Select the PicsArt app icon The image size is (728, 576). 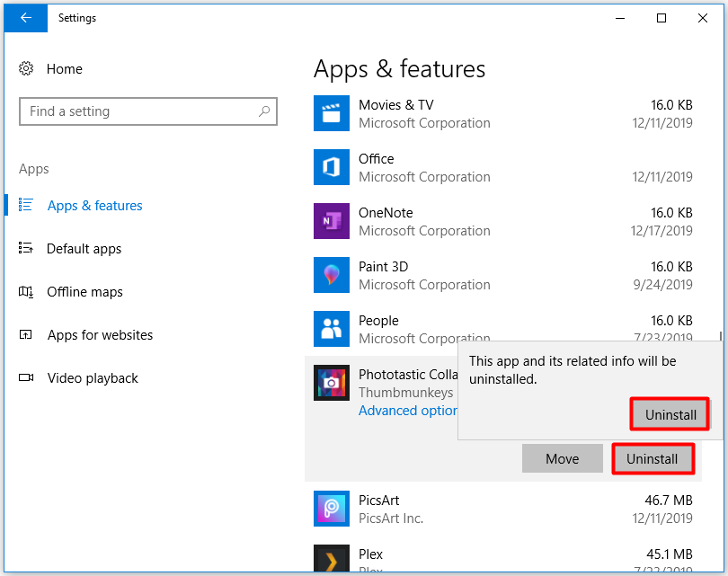pos(332,509)
